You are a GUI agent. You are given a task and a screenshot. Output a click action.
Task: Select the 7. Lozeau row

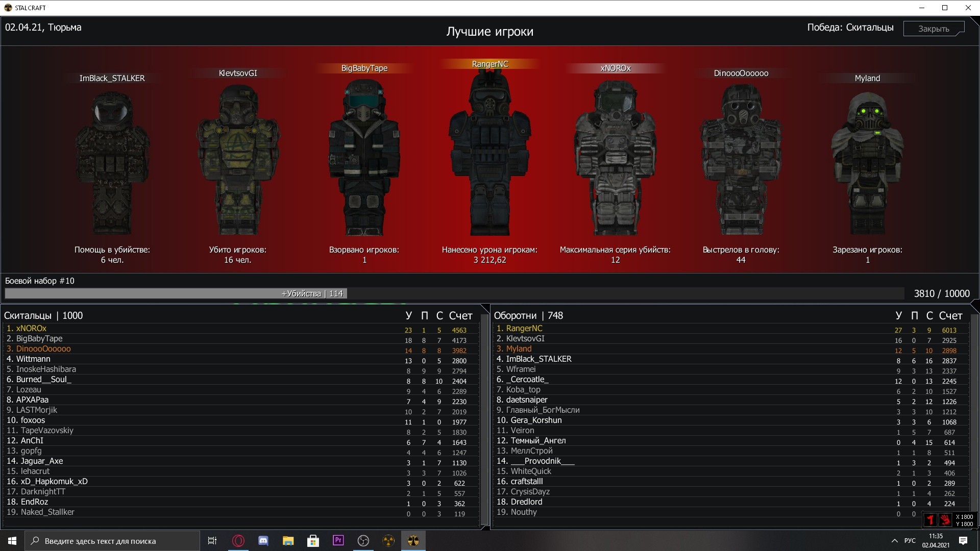241,390
